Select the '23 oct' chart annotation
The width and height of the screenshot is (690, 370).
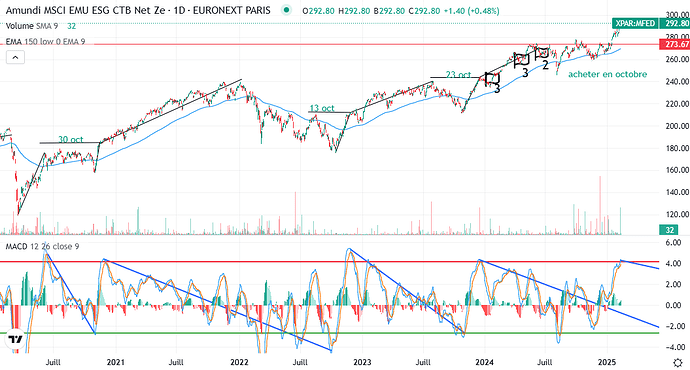point(458,75)
